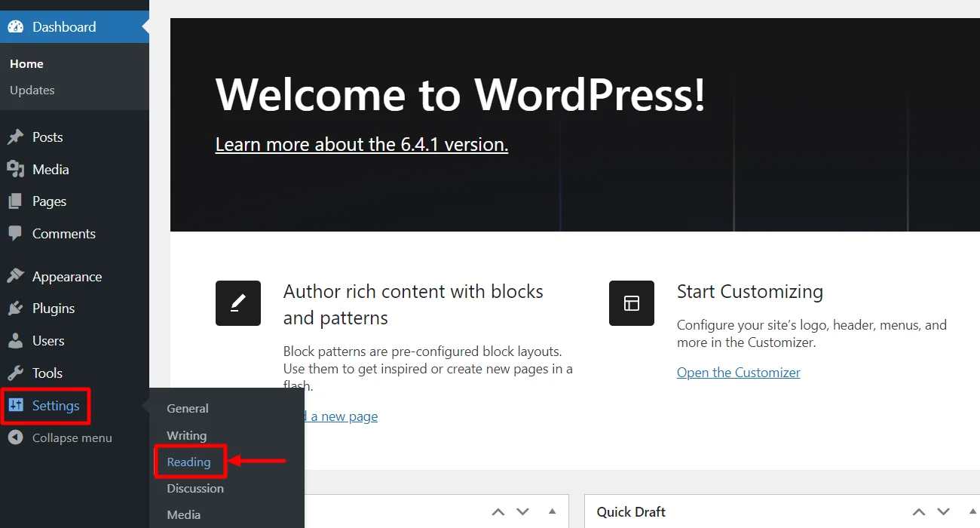Screen dimensions: 980x528
Task: Toggle left widget panel collapse triangle
Action: [552, 512]
